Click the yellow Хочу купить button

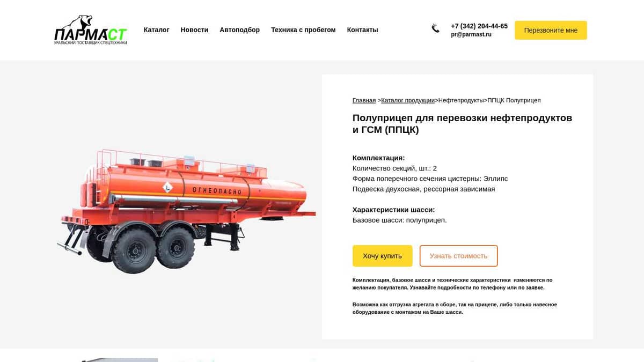[x=382, y=256]
